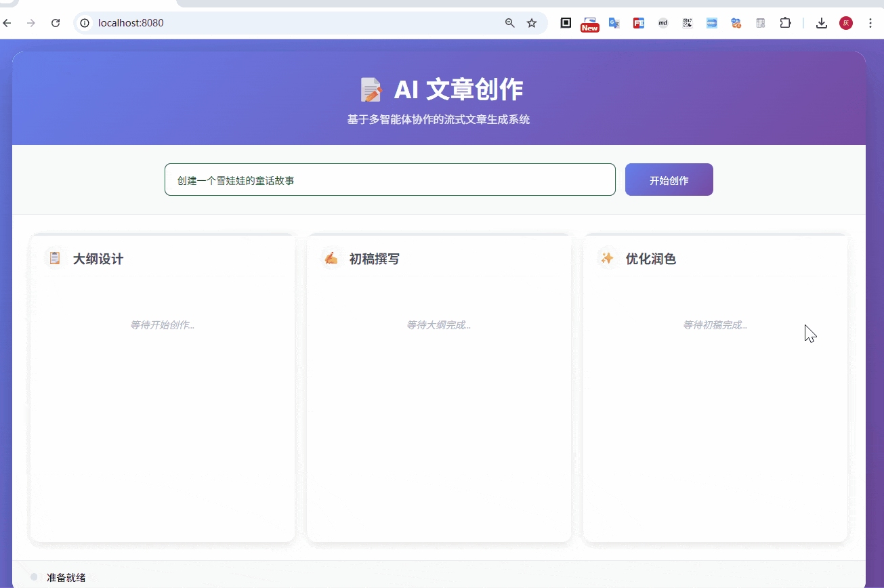Click the sparkles icon beside 优化润色

click(608, 258)
